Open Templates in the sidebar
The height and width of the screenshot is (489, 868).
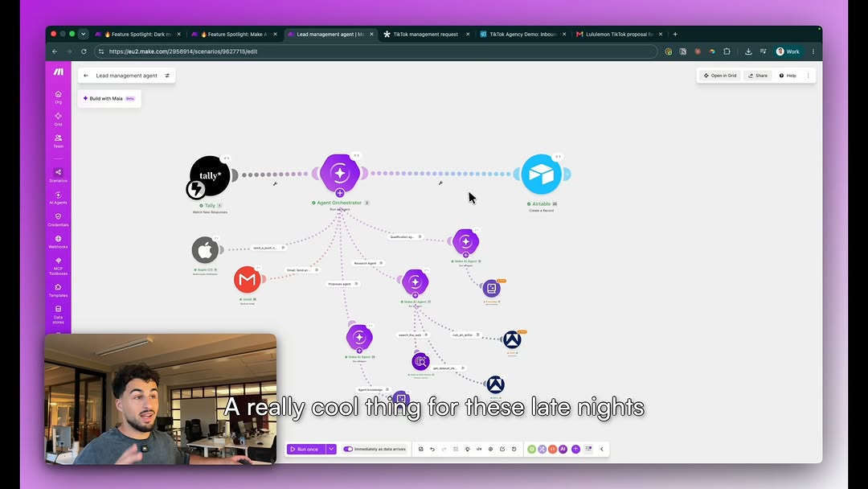(x=58, y=290)
